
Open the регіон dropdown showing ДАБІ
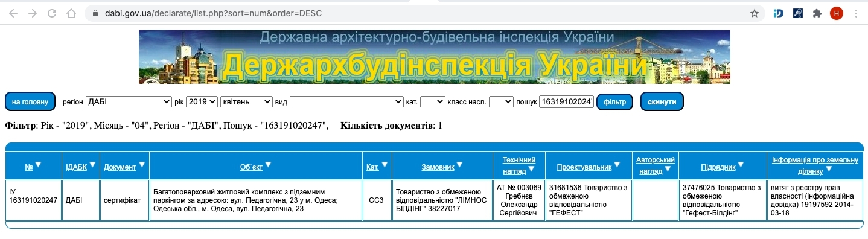tap(129, 102)
